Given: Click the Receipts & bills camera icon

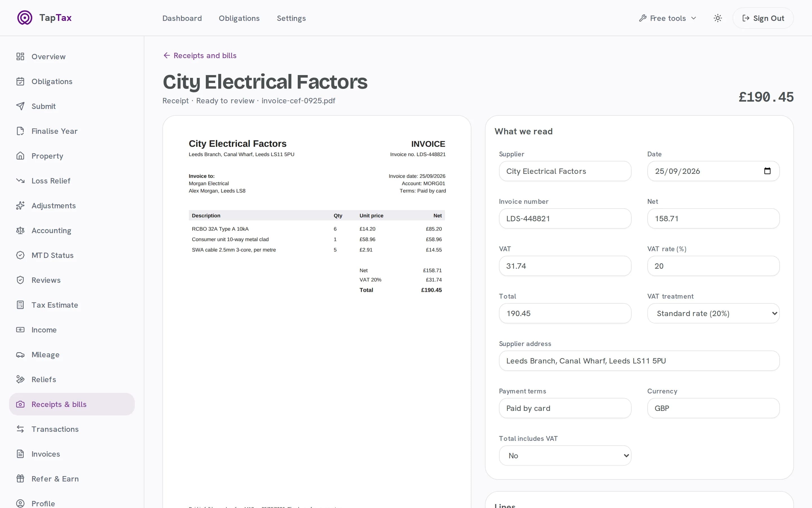Looking at the screenshot, I should pyautogui.click(x=21, y=404).
